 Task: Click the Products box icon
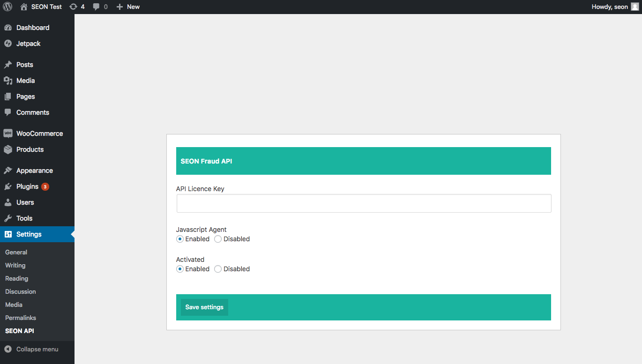pos(8,149)
